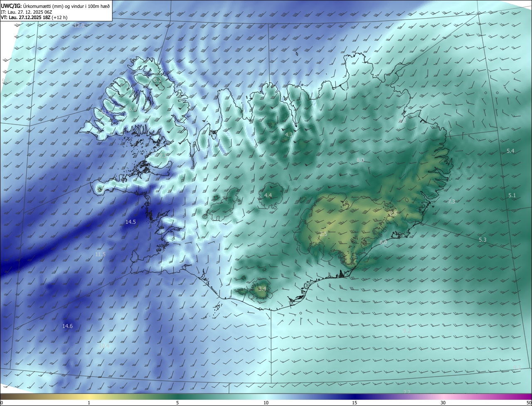Click the 7.3 value label
Viewport: 532px width, 406px height.
click(x=451, y=201)
